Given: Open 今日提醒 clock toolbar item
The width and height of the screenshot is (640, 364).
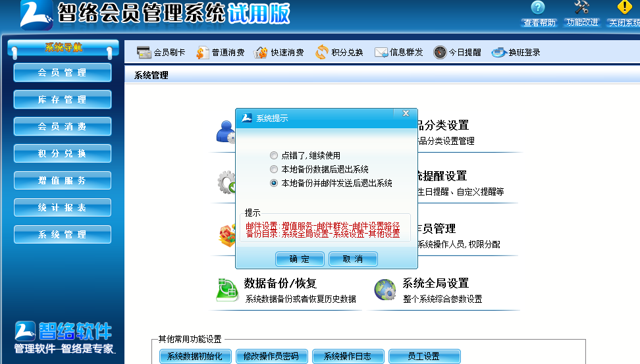Looking at the screenshot, I should pyautogui.click(x=457, y=53).
